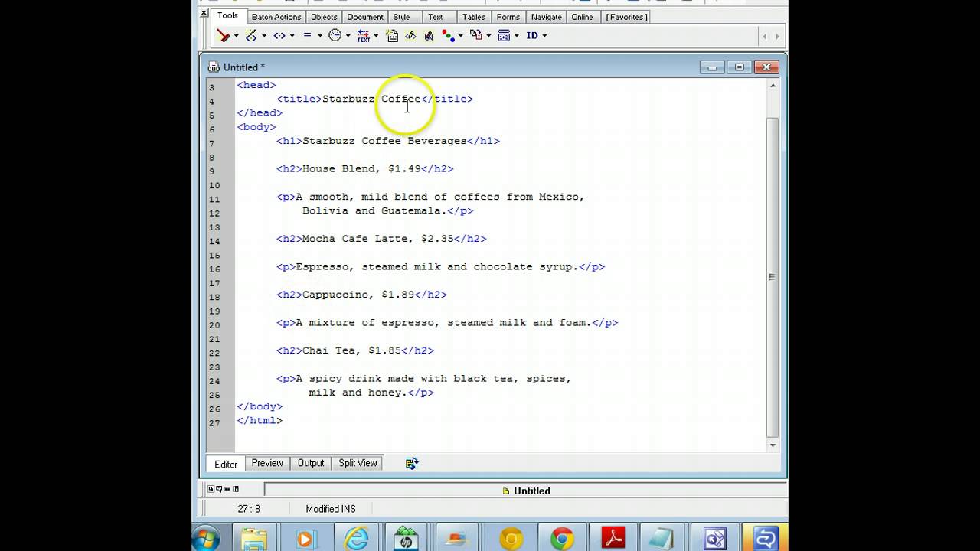
Task: Click the equals sign tool icon
Action: coord(307,35)
